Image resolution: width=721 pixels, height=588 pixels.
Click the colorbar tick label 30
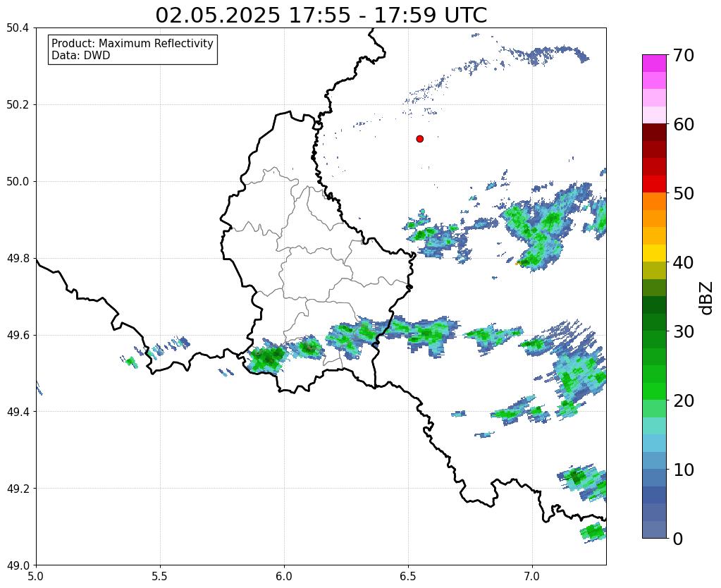[x=683, y=331]
